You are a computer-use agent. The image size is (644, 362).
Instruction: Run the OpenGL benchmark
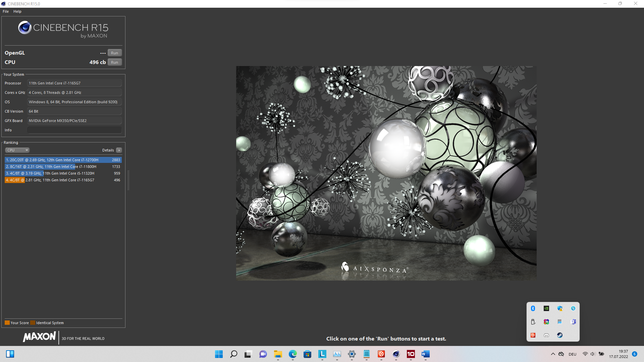click(114, 53)
